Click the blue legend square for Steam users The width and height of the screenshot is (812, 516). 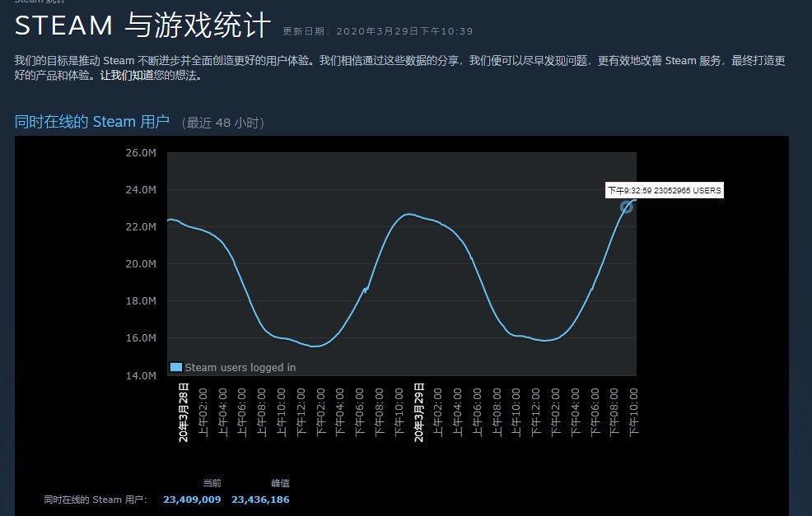click(x=175, y=367)
